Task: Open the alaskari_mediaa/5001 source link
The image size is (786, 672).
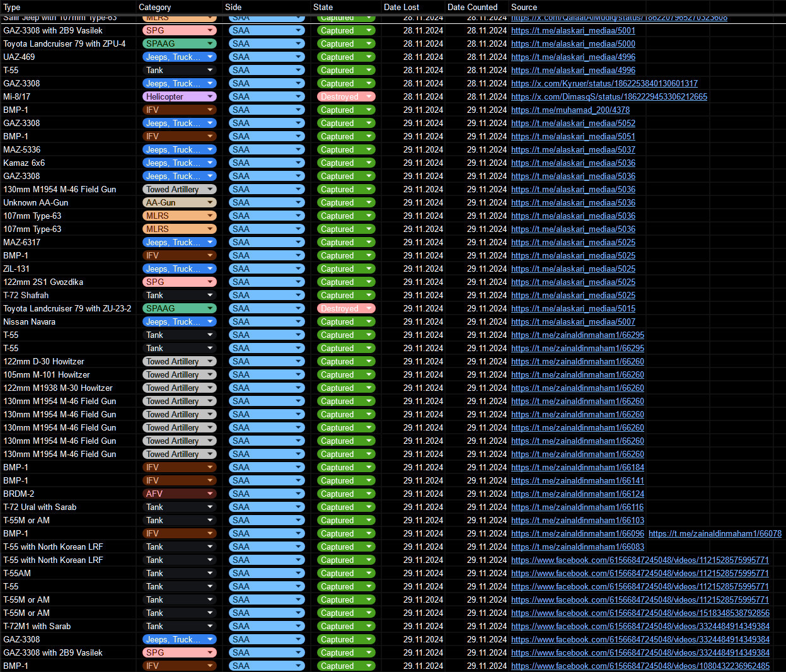Action: coord(573,30)
